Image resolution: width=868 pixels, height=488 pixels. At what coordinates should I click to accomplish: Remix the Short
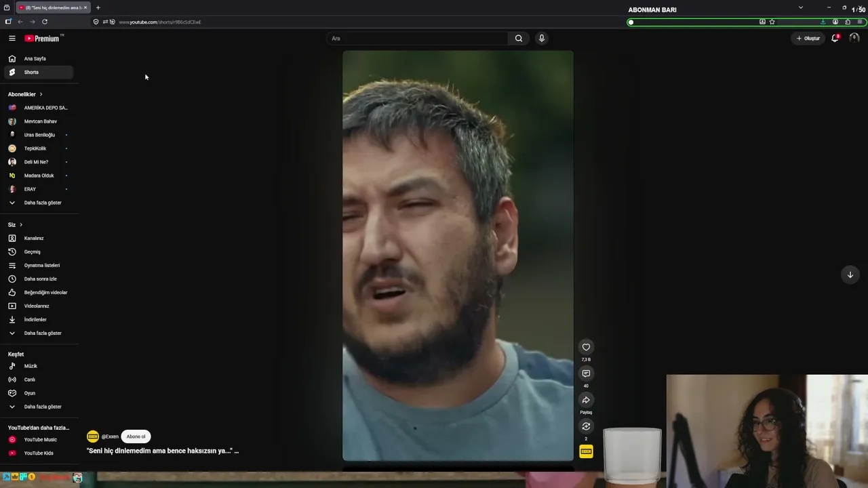[x=586, y=426]
